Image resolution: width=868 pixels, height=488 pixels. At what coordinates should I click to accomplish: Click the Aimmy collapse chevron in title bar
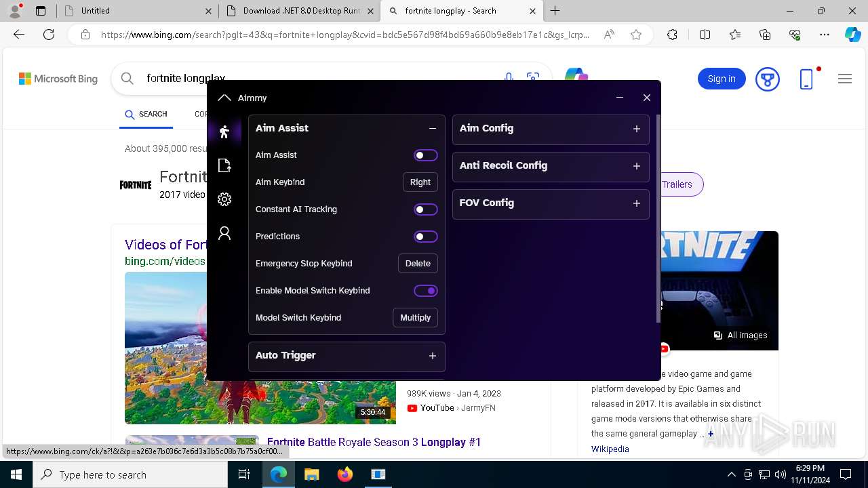click(x=224, y=98)
